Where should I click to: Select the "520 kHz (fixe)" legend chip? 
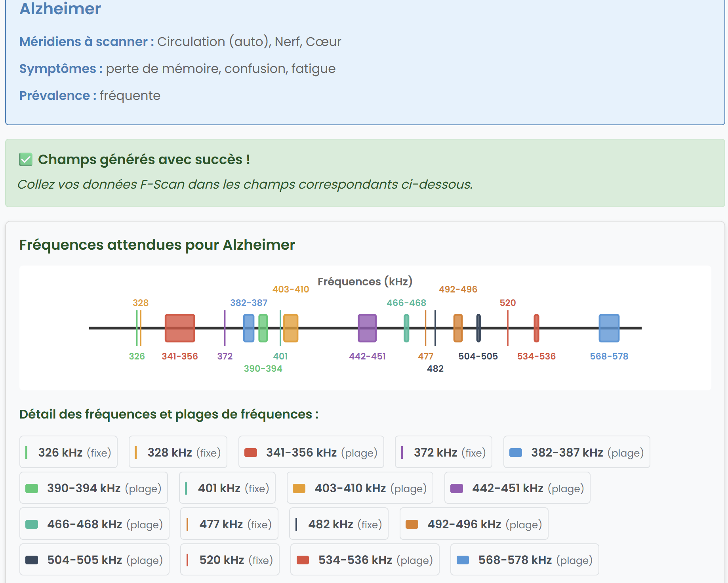click(230, 560)
